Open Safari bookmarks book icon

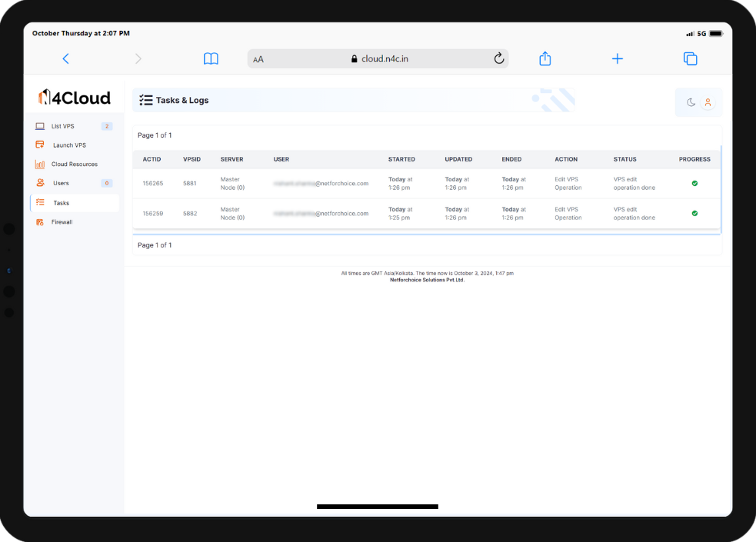coord(211,59)
